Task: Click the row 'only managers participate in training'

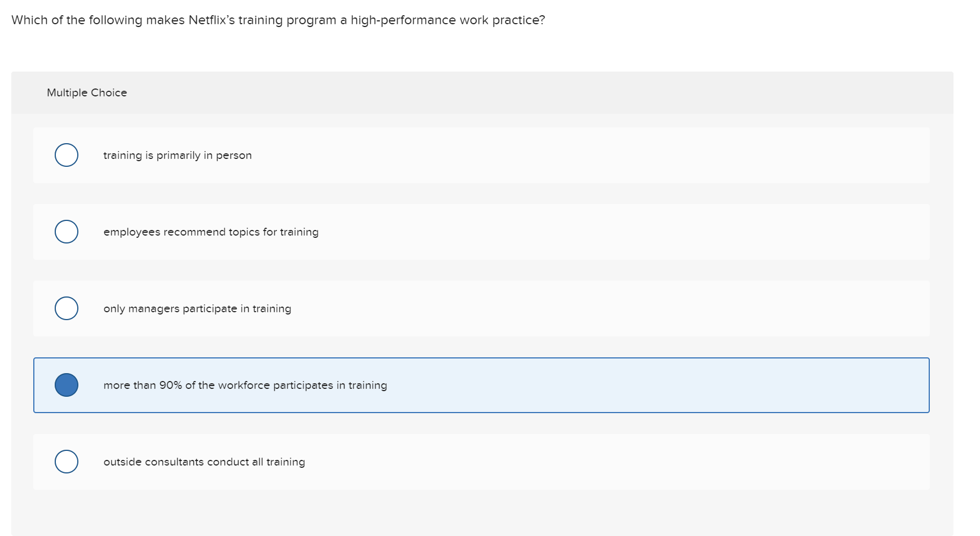Action: click(x=197, y=308)
